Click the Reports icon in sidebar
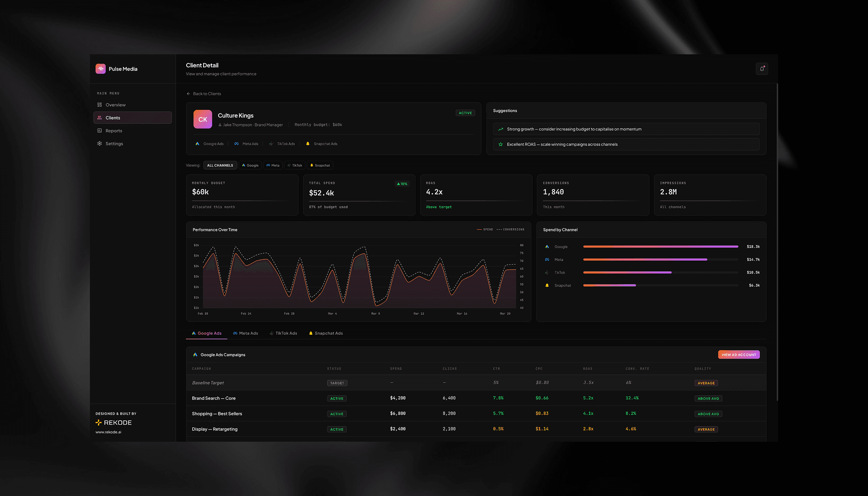The height and width of the screenshot is (496, 868). pos(100,131)
